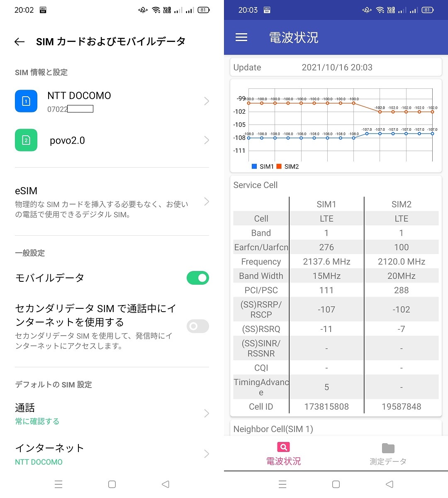
Task: Tap the SIM1 blue legend swatch
Action: point(254,166)
